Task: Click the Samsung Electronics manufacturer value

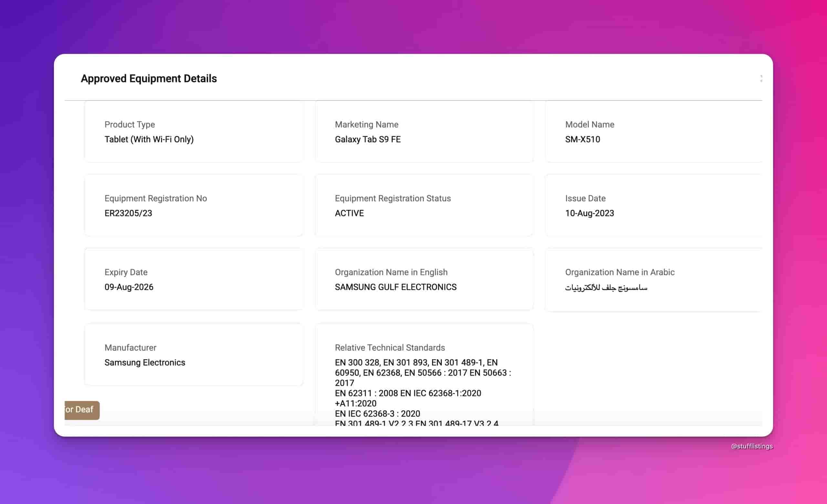Action: (x=145, y=362)
